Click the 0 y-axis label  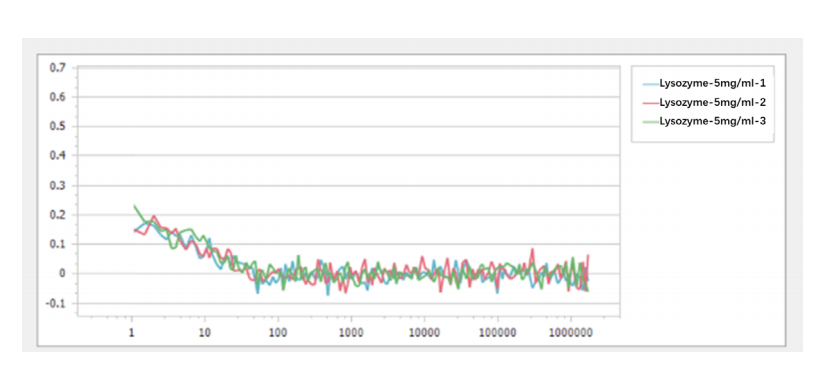tap(61, 274)
